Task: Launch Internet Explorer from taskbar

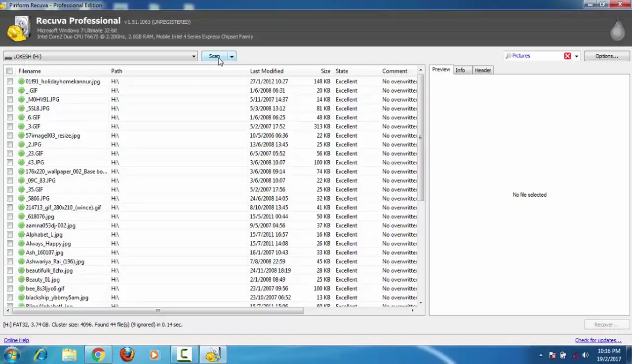Action: point(41,355)
